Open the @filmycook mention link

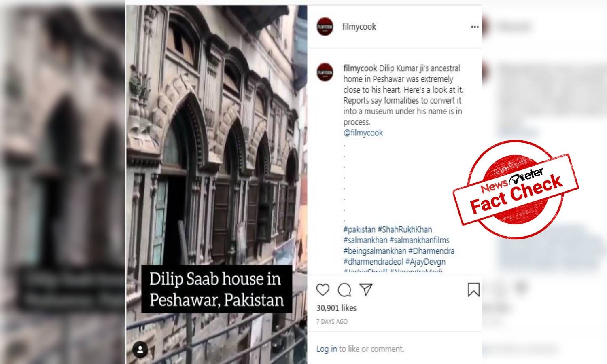363,133
